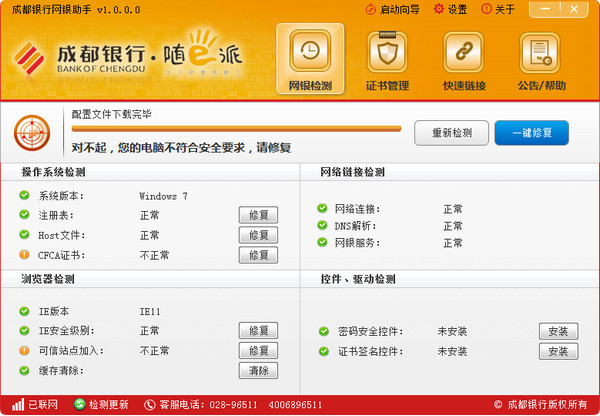
Task: Click the green check beside 注册表
Action: coord(24,214)
